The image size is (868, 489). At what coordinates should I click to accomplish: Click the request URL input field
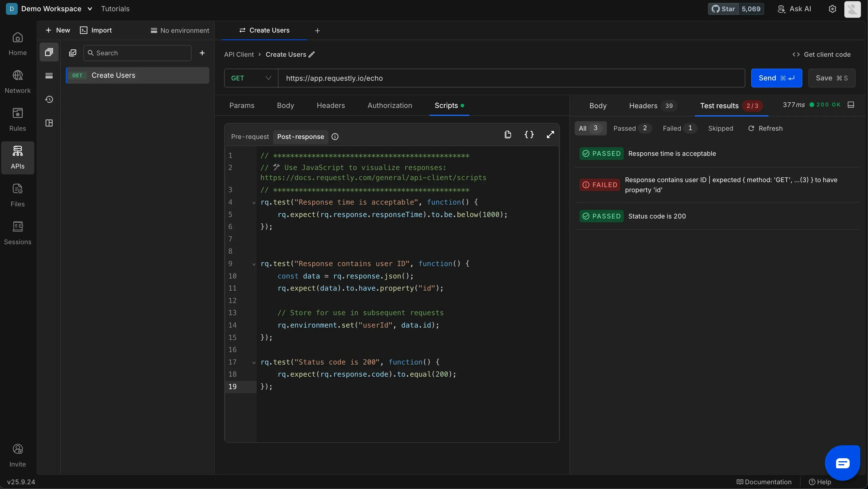pos(511,78)
